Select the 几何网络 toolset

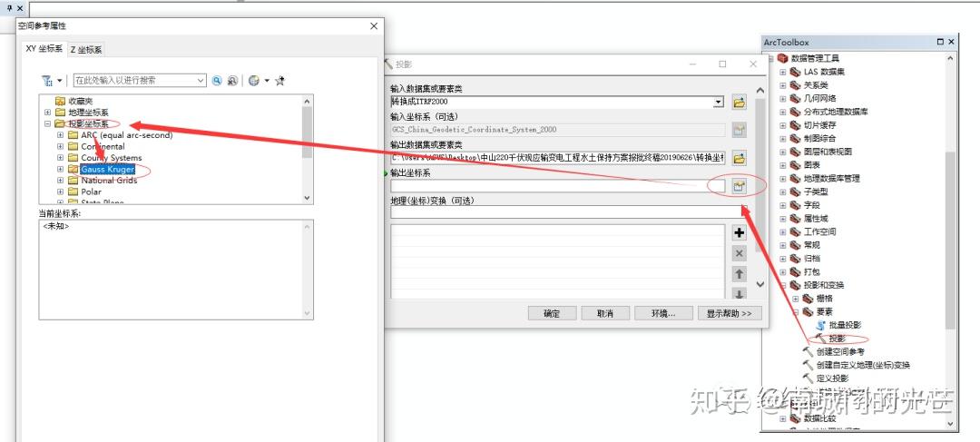point(819,98)
